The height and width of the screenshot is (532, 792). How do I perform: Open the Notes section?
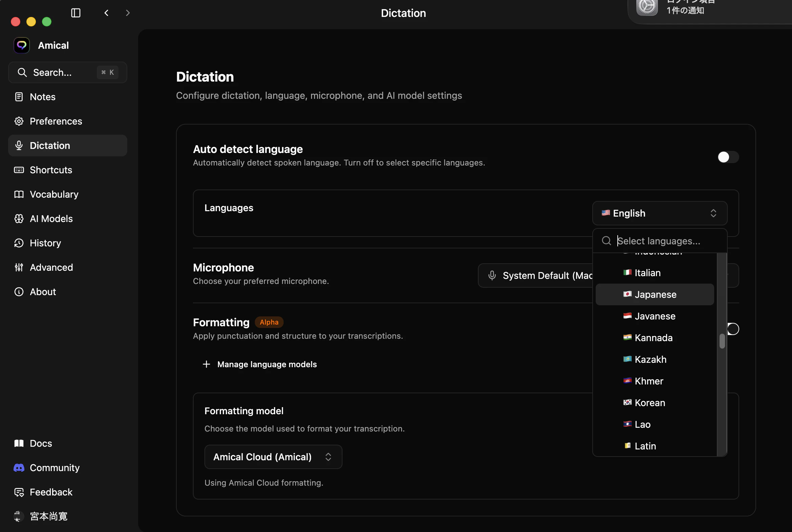pyautogui.click(x=68, y=97)
